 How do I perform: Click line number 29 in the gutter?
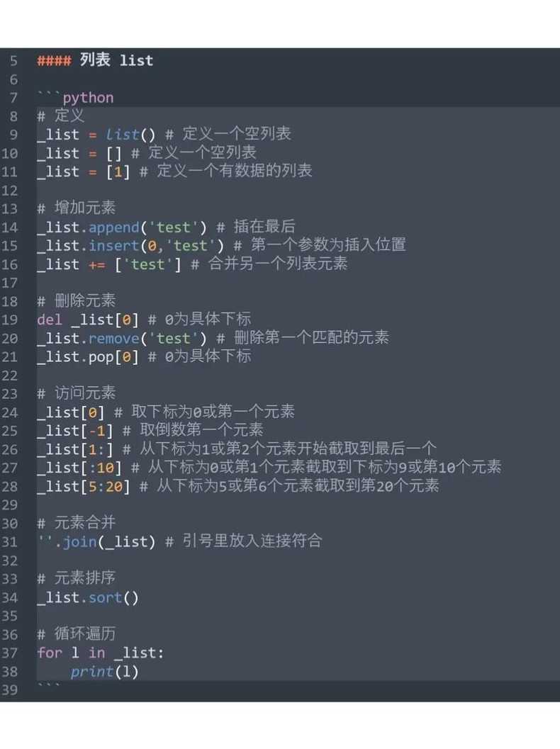pos(9,505)
